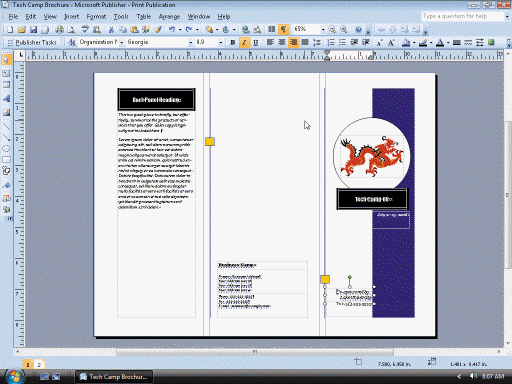
Task: Click the Font Color A swatch
Action: (x=440, y=42)
